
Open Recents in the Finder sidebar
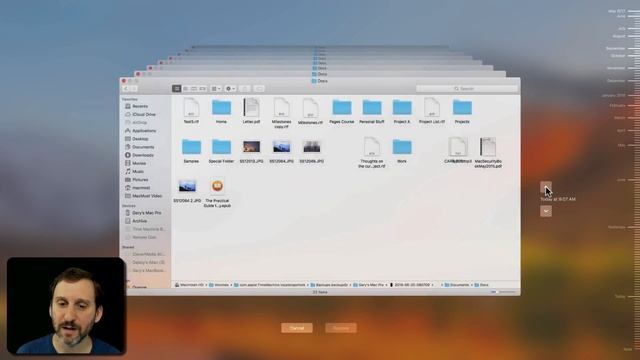(136, 106)
